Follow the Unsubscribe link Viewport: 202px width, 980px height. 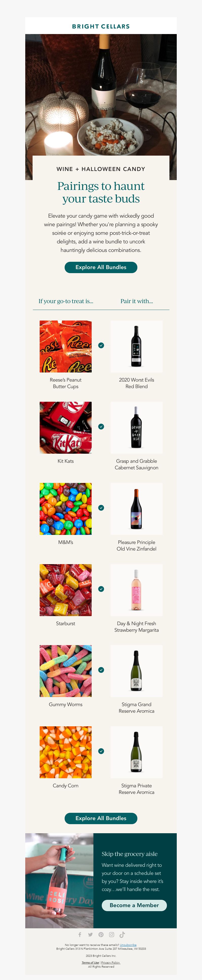click(x=128, y=945)
